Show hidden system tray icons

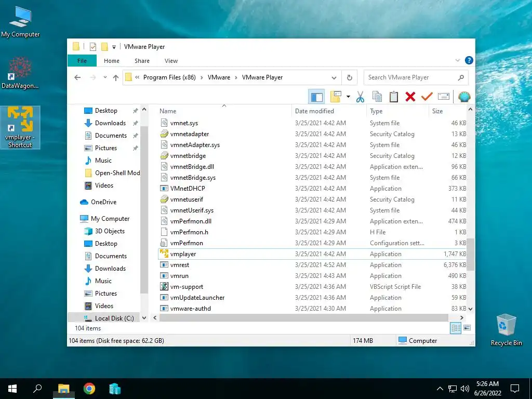tap(440, 389)
